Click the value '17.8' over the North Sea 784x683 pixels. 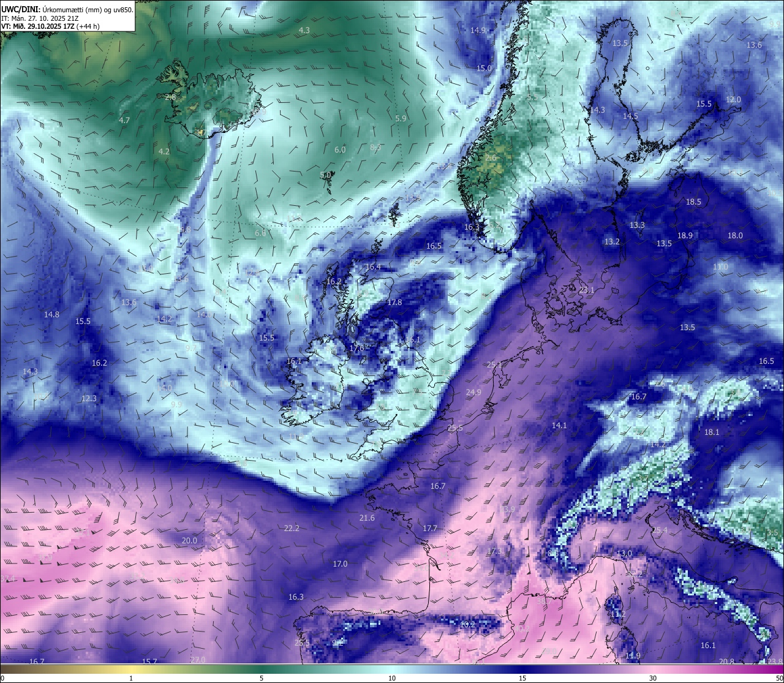(394, 303)
